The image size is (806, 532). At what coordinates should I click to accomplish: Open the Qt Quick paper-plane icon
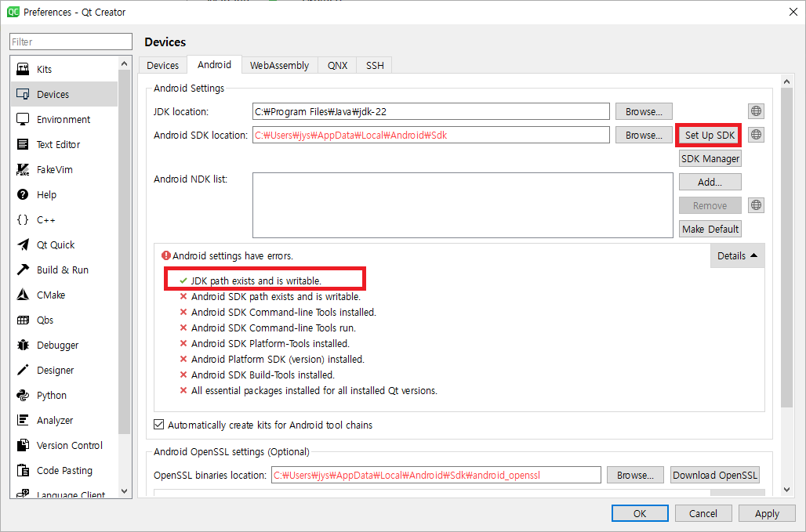(23, 244)
